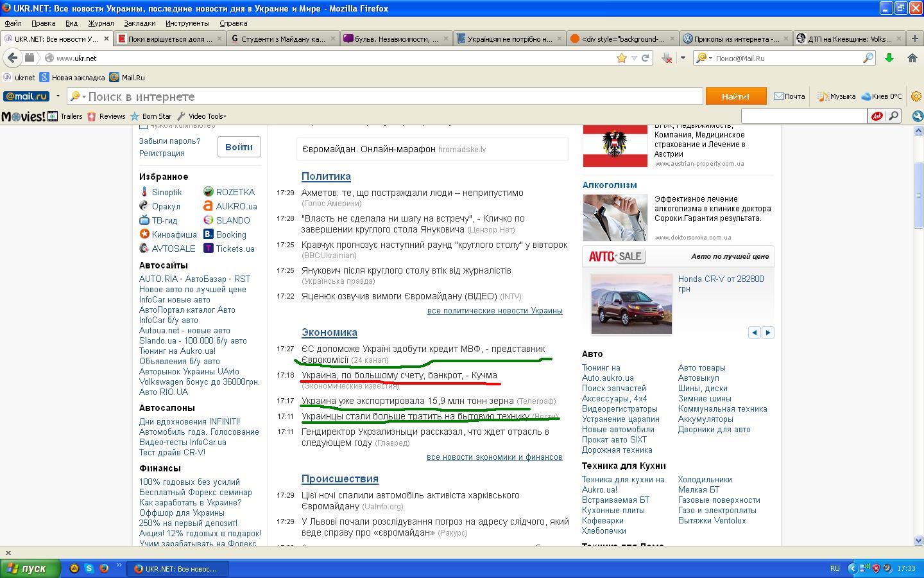
Task: Bookmark this page with the star icon
Action: click(621, 58)
